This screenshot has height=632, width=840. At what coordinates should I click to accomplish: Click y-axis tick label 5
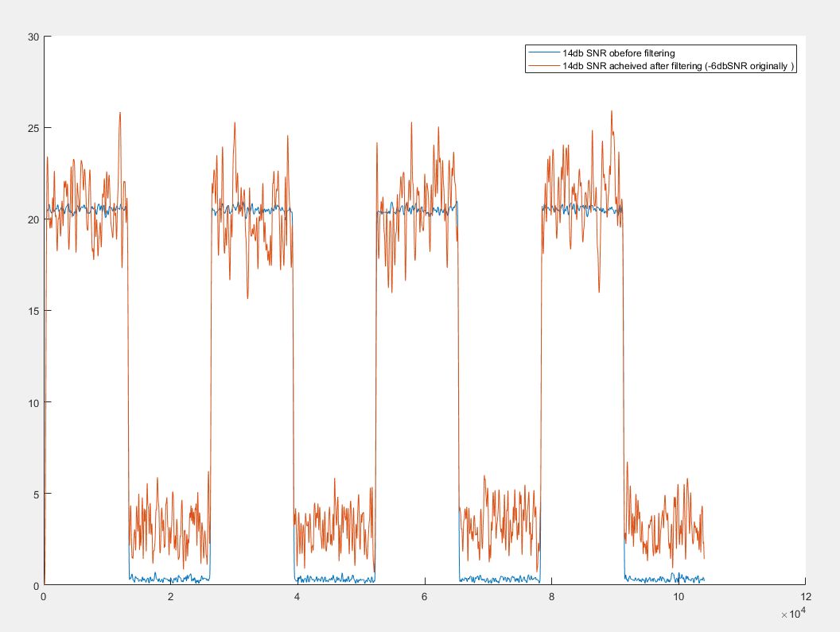[36, 494]
